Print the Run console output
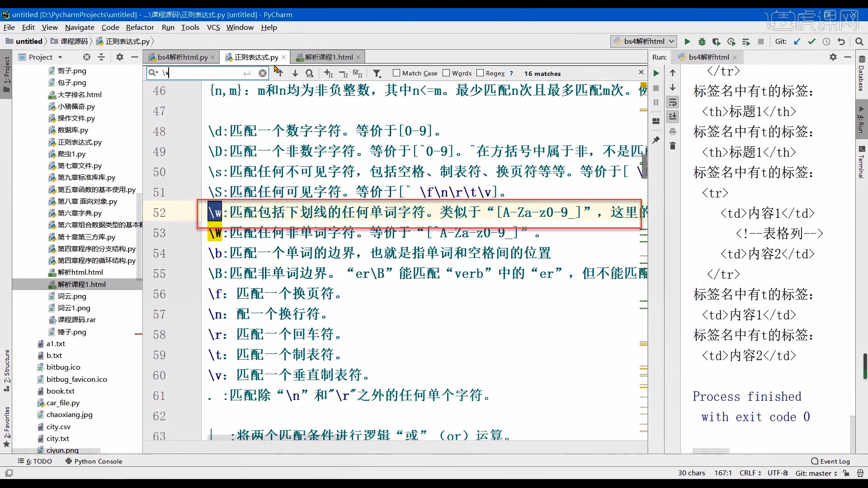Image resolution: width=868 pixels, height=488 pixels. 673,131
